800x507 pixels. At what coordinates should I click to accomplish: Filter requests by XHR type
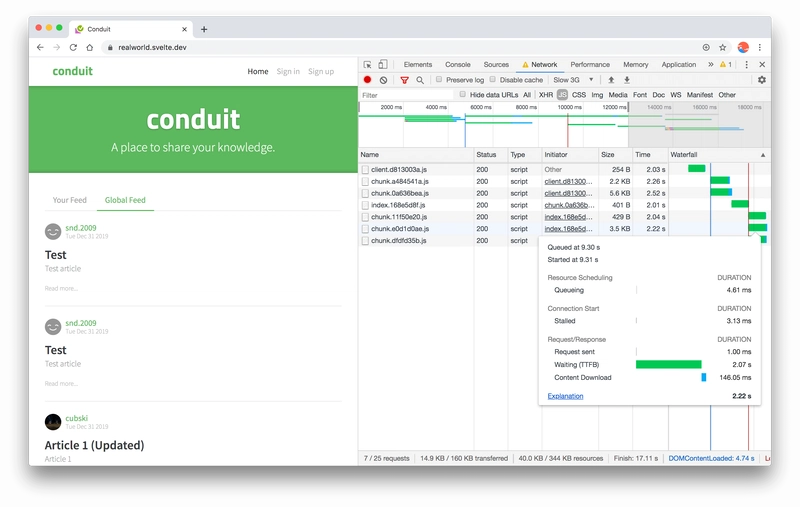click(546, 95)
